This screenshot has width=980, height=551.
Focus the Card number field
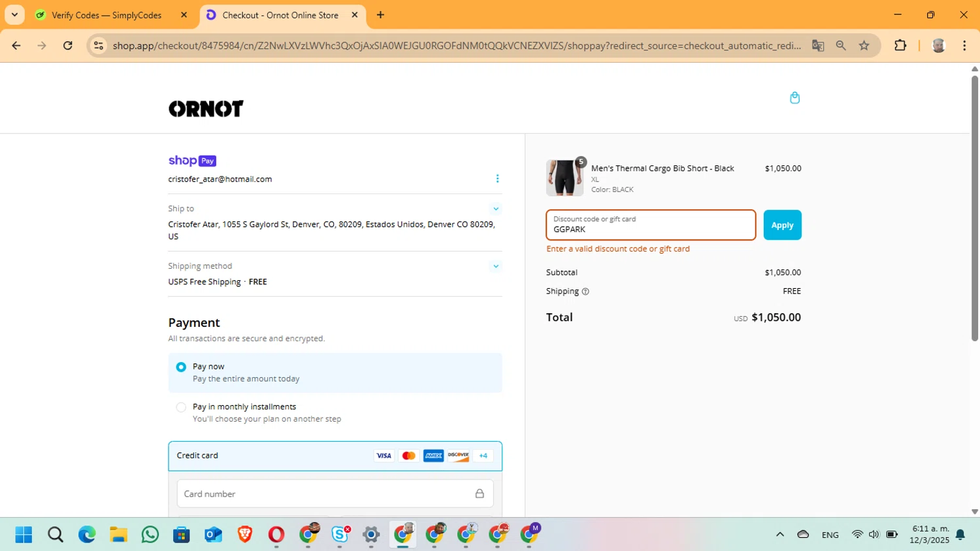click(335, 493)
